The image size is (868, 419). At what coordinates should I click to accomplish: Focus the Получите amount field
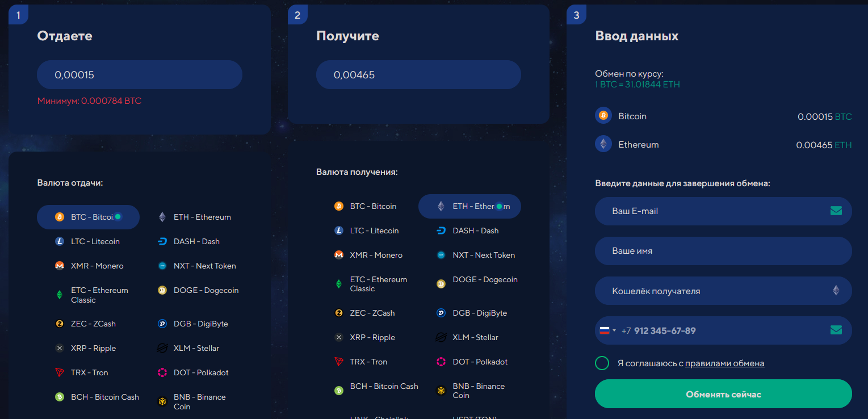click(x=418, y=75)
